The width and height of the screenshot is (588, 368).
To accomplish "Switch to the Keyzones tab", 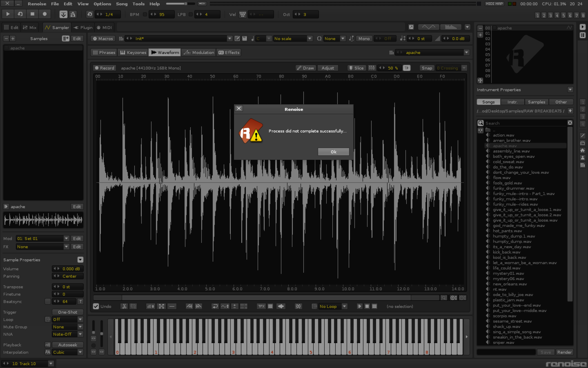I will click(133, 52).
